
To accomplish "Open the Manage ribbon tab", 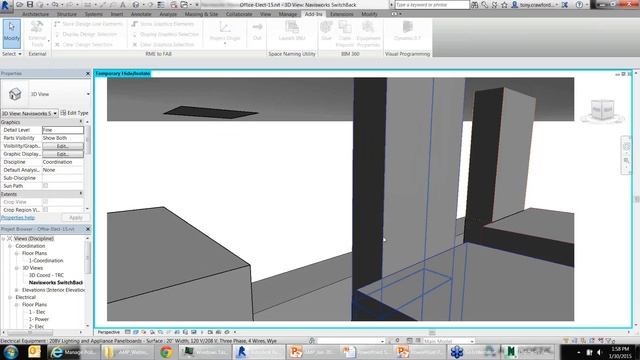I will click(x=287, y=14).
